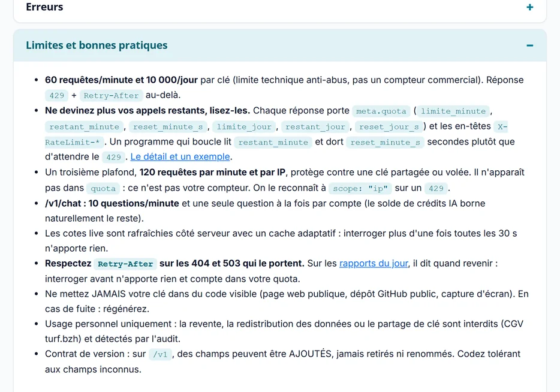Click bold /v1/chat : 10 questions/minute
Viewport: 560px width, 392px height.
pyautogui.click(x=112, y=204)
